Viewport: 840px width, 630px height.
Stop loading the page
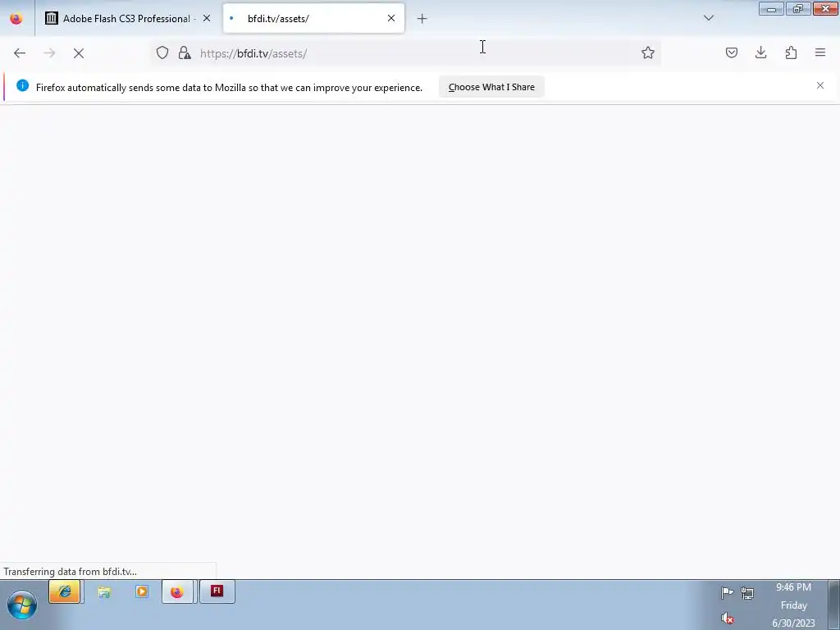tap(79, 53)
